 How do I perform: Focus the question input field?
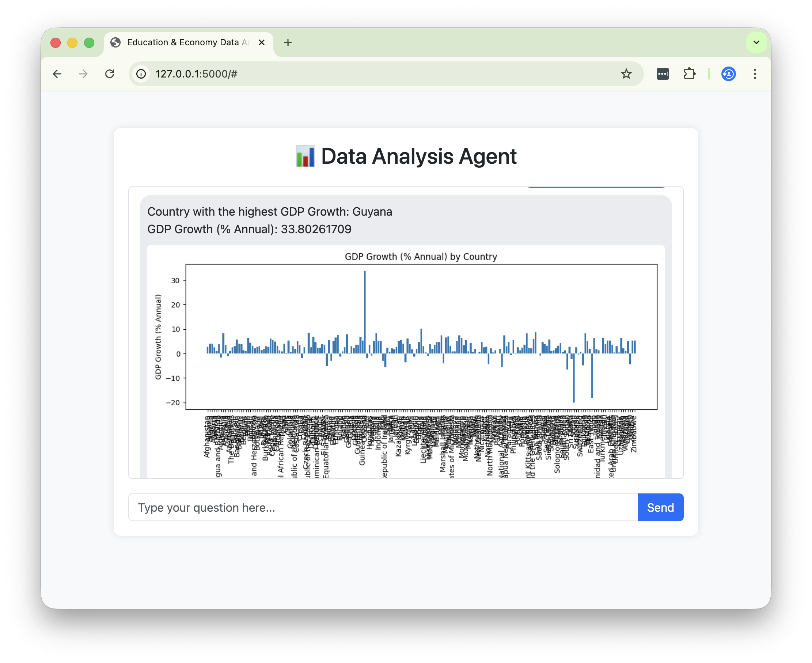[382, 507]
